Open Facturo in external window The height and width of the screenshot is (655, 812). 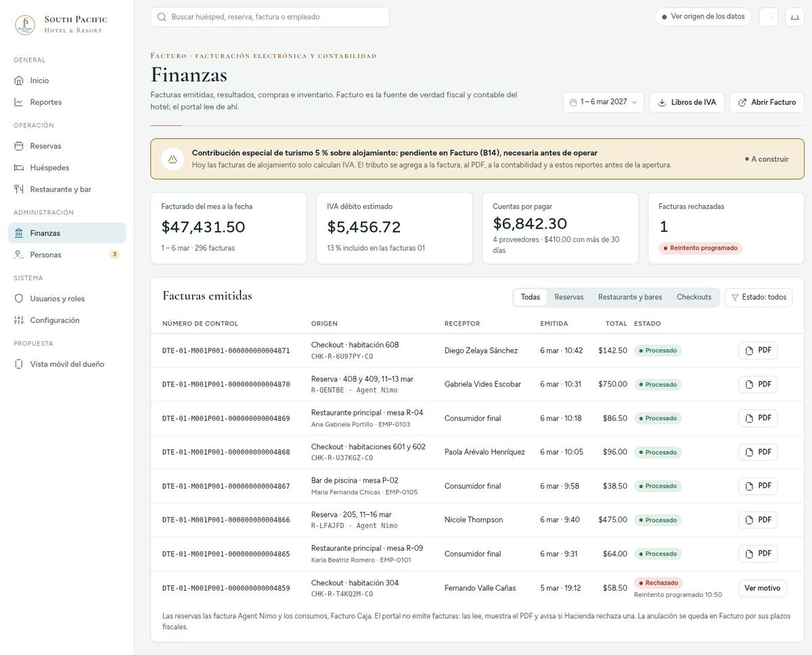(x=767, y=102)
